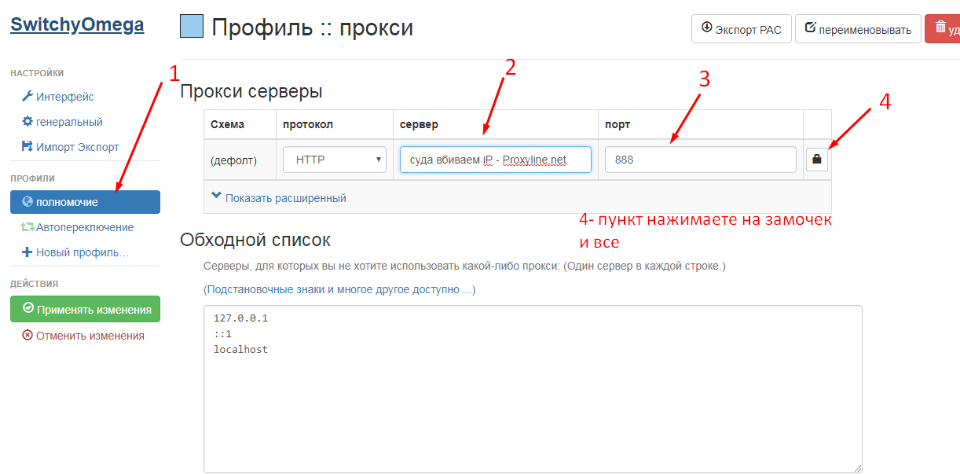This screenshot has width=960, height=474.
Task: Click the red delete profile button
Action: point(942,29)
